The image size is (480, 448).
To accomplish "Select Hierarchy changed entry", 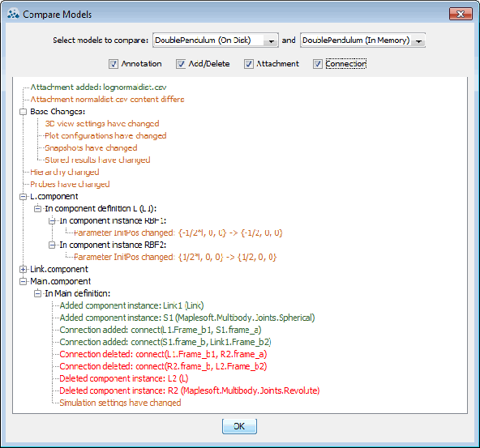I will 65,173.
